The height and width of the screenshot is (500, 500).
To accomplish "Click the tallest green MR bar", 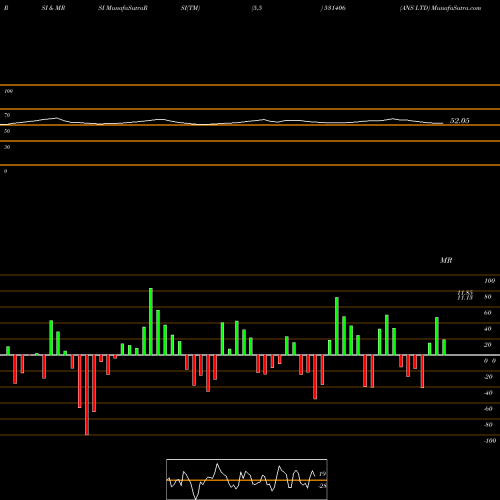I will pyautogui.click(x=151, y=321).
